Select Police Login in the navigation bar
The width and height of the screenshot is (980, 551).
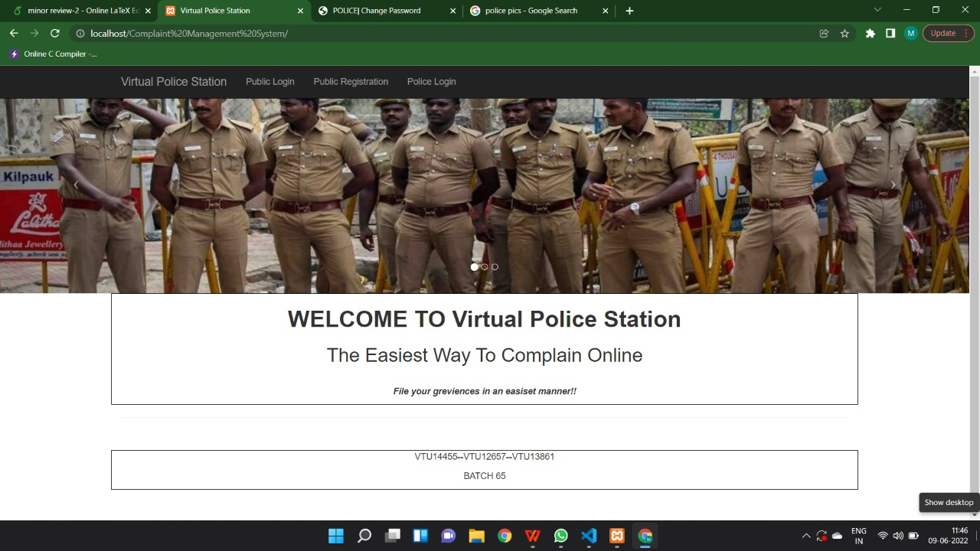431,81
